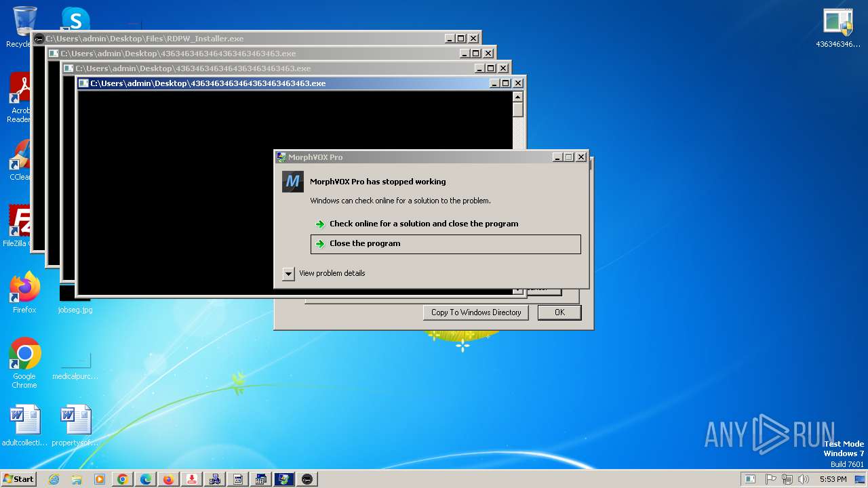Open media player taskbar icon
Image resolution: width=868 pixels, height=488 pixels.
(100, 479)
